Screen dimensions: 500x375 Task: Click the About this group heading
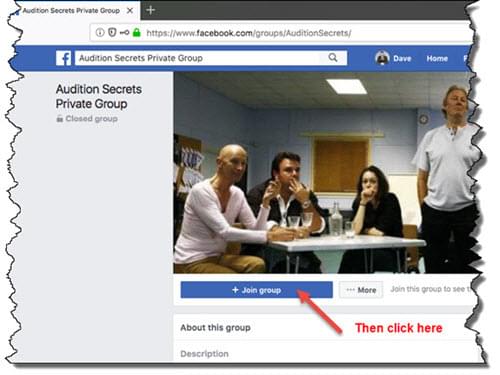click(x=215, y=328)
